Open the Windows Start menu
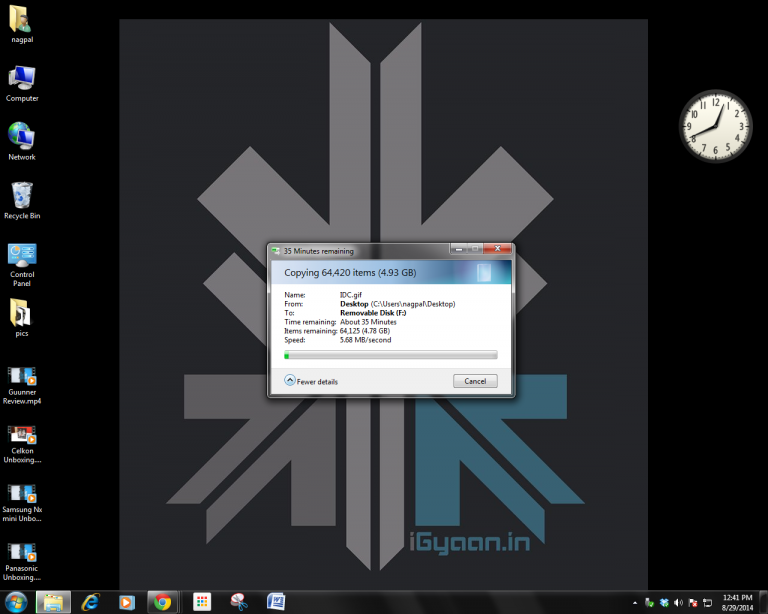The image size is (768, 614). 14,602
